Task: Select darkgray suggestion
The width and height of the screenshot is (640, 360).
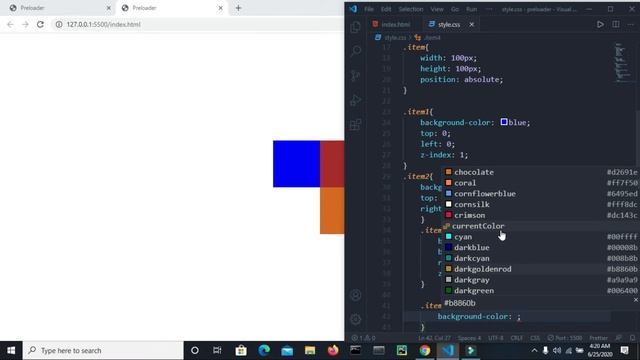Action: 541,280
